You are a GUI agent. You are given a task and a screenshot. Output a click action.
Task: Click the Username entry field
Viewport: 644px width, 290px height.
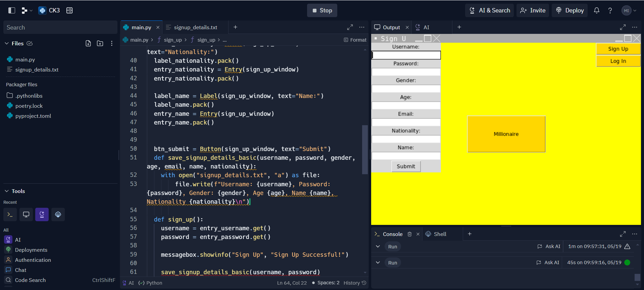[406, 55]
